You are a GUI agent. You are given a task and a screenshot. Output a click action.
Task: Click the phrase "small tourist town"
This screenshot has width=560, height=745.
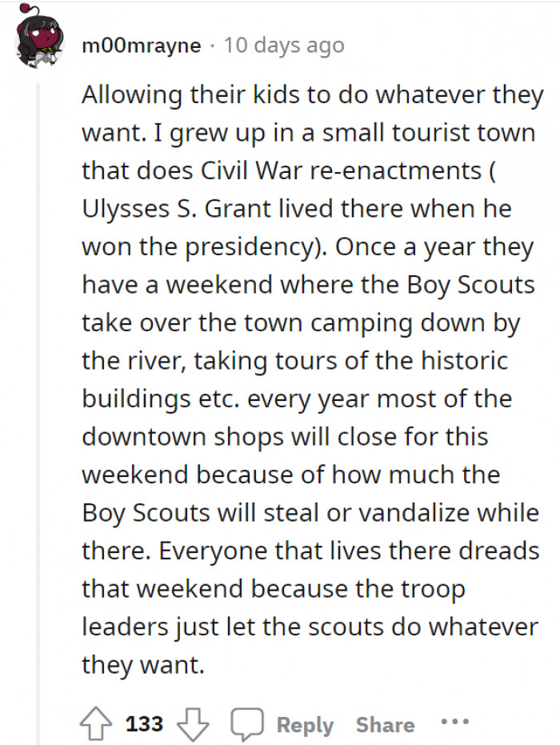[429, 133]
